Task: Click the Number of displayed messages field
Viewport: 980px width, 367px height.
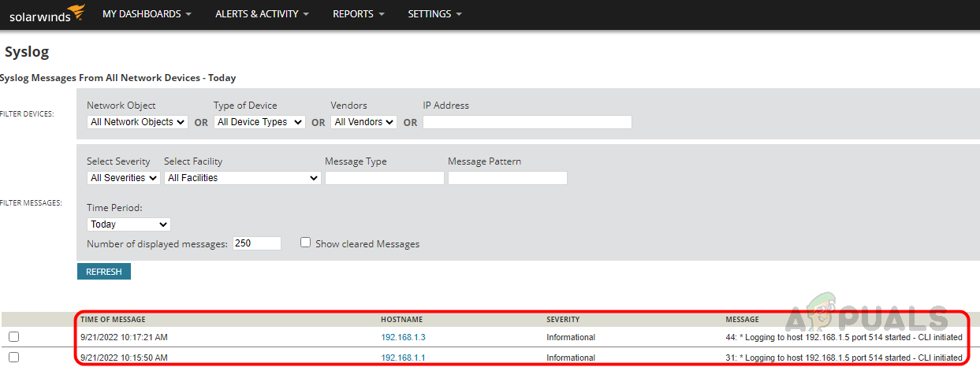Action: 256,243
